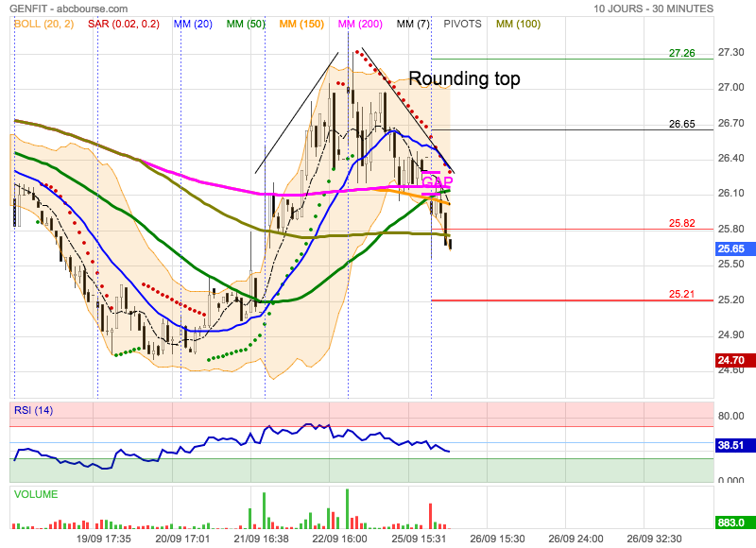Click the blue 25.65 current price tag
756x548 pixels.
pos(735,248)
